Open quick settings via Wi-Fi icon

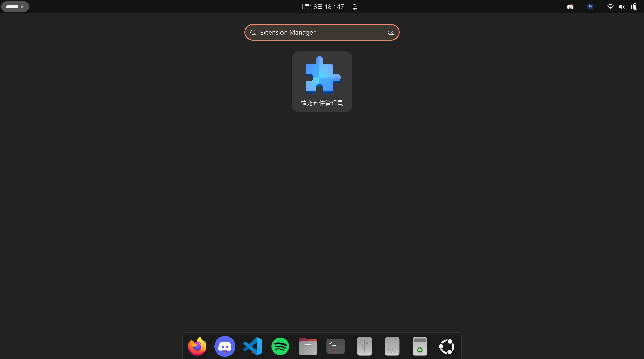(610, 7)
